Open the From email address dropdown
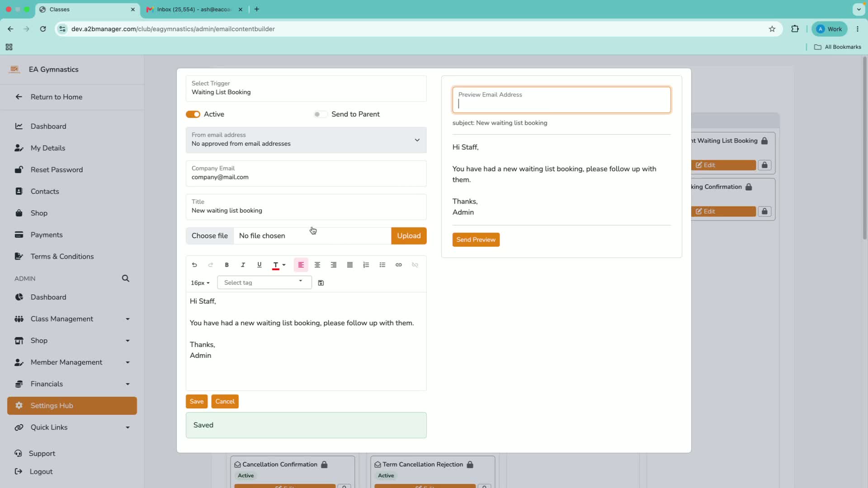 point(306,140)
